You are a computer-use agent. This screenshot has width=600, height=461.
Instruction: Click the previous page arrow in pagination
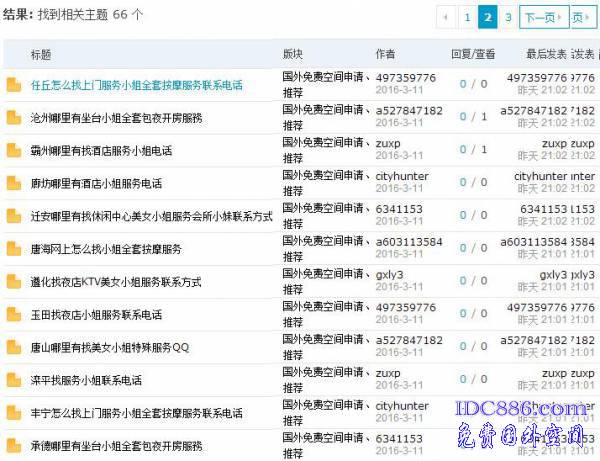[x=447, y=17]
